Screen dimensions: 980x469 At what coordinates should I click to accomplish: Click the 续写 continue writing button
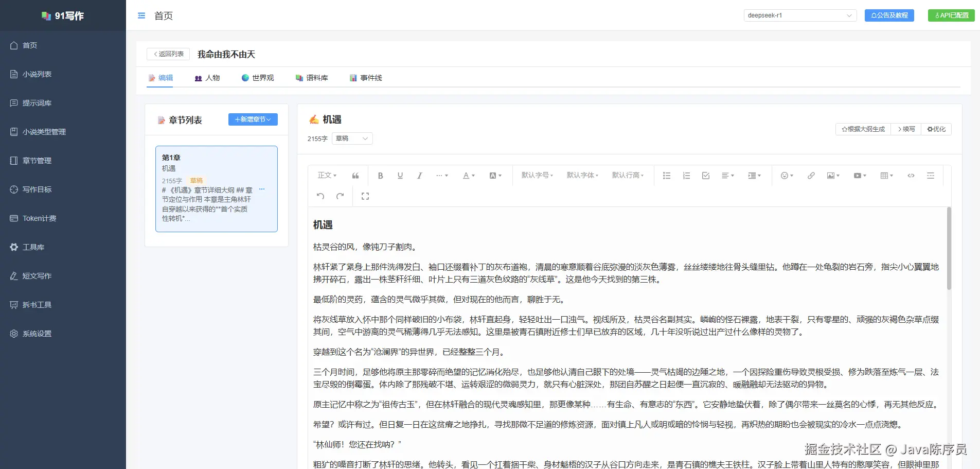[x=906, y=129]
